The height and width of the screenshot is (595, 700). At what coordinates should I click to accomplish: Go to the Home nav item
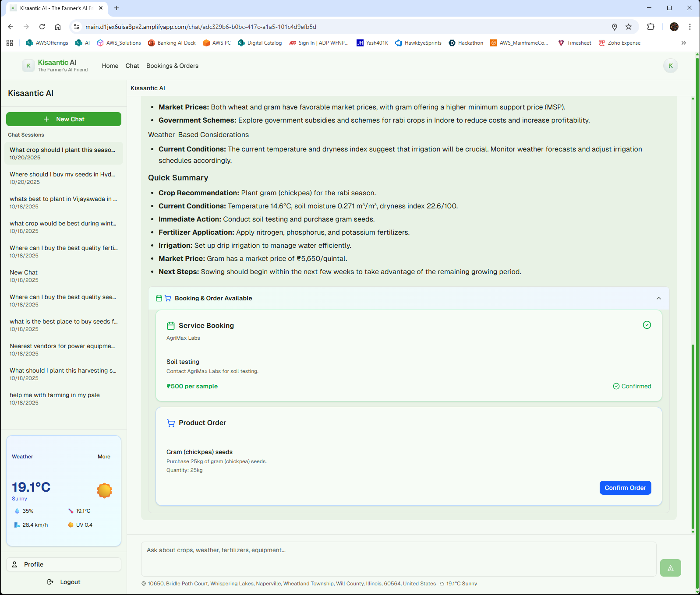pyautogui.click(x=110, y=66)
